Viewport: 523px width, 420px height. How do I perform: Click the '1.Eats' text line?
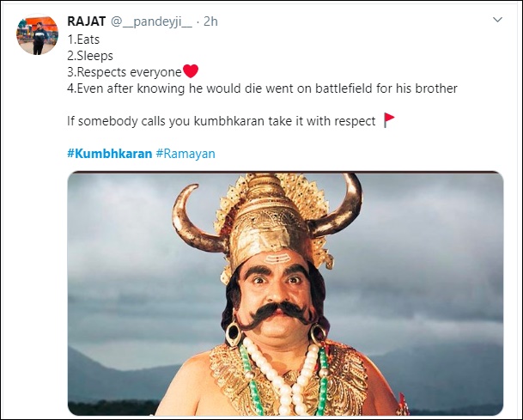coord(83,40)
